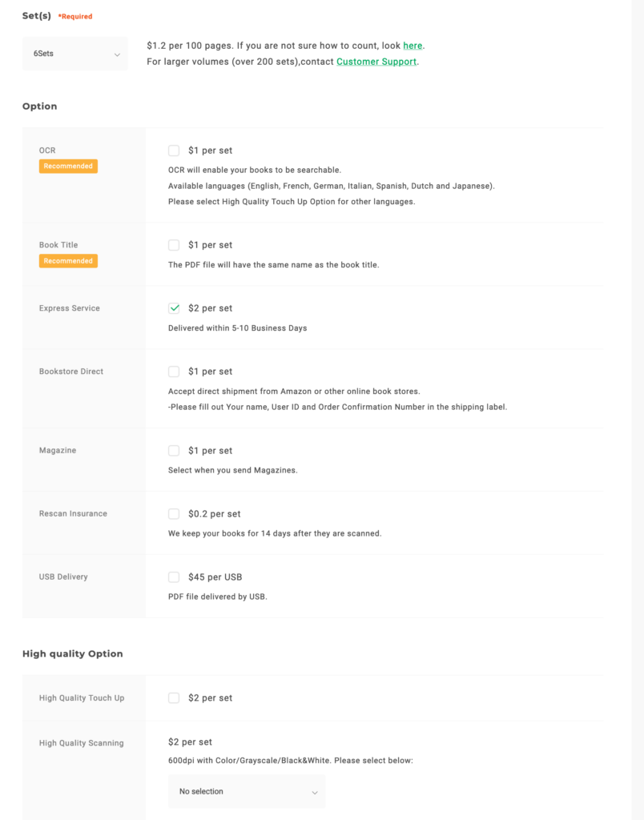Click the "$45 per USB" price label
The image size is (644, 820).
tap(215, 577)
